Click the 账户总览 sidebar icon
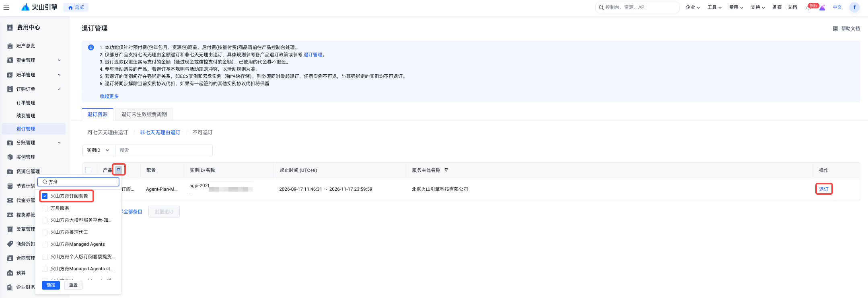The height and width of the screenshot is (298, 868). click(10, 46)
